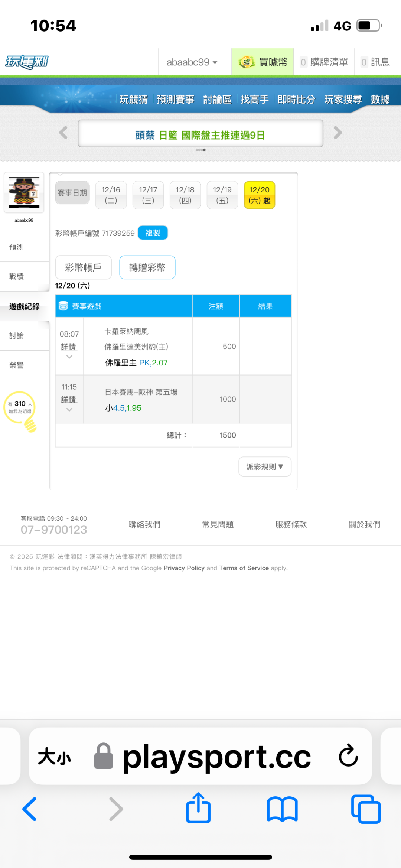Open the 聯絡我們 footer link
The image size is (401, 868).
(x=144, y=524)
